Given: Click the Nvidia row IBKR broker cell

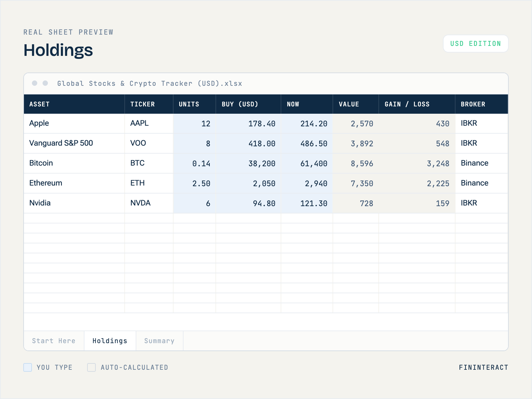Looking at the screenshot, I should [x=482, y=203].
